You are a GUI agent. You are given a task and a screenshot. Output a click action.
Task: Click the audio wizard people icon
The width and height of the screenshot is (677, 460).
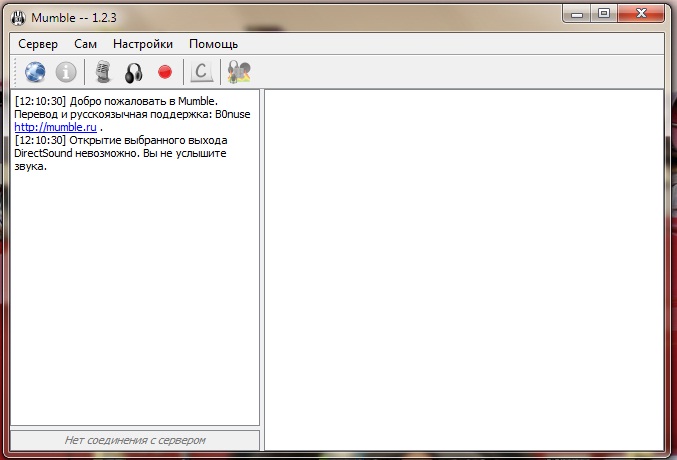point(239,72)
